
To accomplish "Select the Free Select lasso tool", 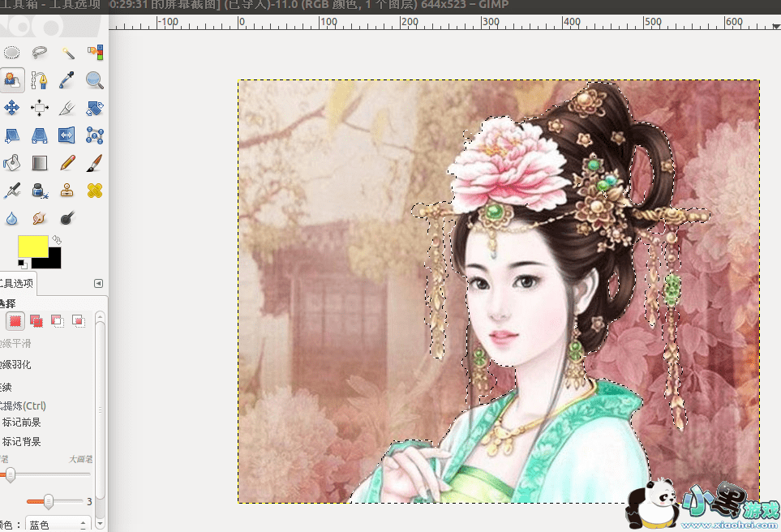I will [x=40, y=52].
